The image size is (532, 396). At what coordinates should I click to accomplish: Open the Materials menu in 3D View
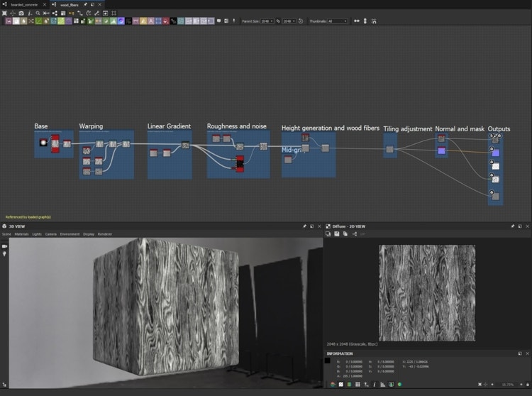(22, 233)
